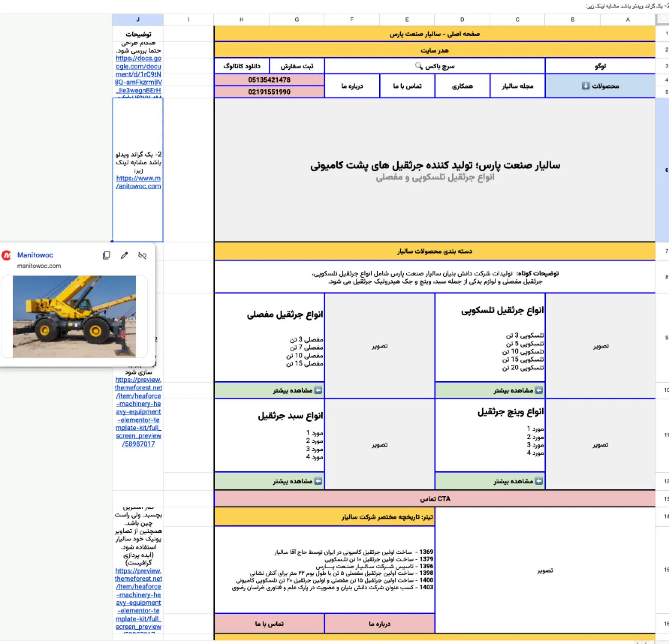The image size is (669, 644).
Task: Remove the Manitowoc link with unlink icon
Action: [x=142, y=256]
